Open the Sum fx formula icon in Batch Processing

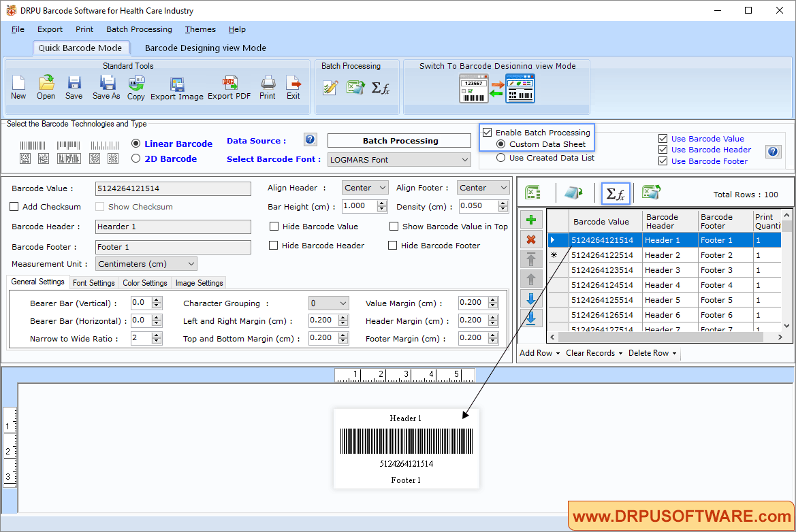click(381, 88)
